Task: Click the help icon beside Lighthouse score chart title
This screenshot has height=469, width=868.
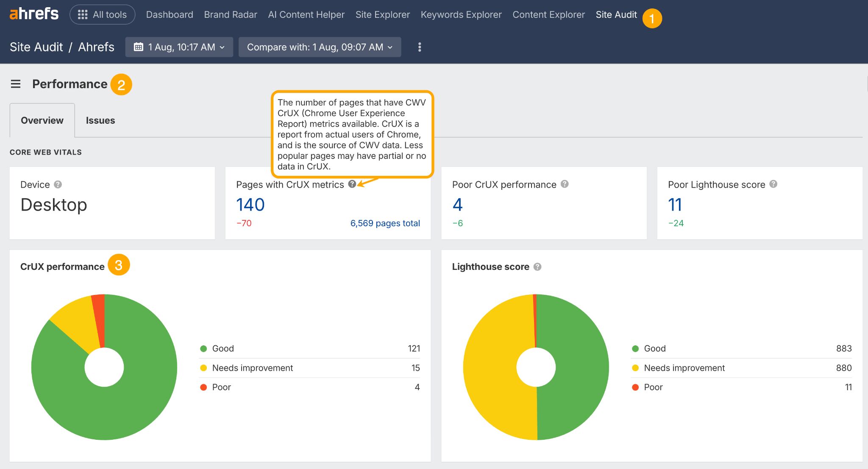Action: (537, 267)
